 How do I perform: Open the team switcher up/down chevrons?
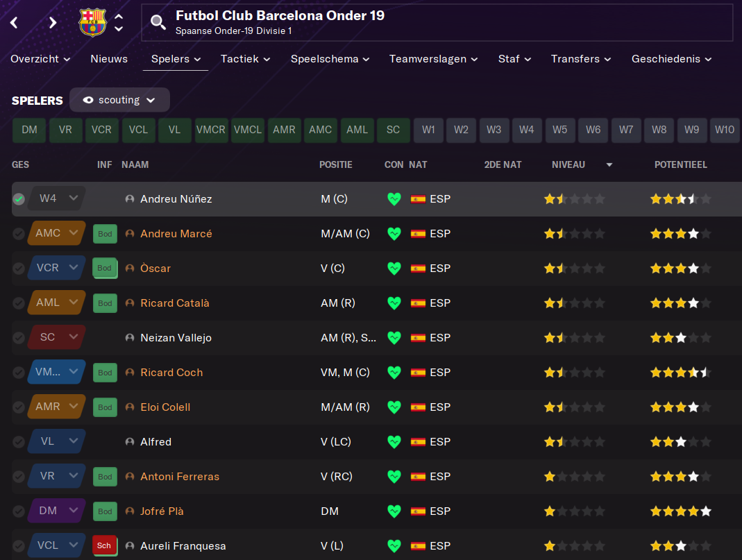(119, 22)
